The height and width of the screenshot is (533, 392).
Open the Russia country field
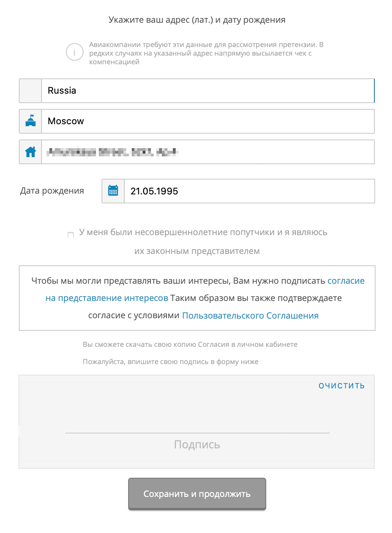[x=208, y=91]
